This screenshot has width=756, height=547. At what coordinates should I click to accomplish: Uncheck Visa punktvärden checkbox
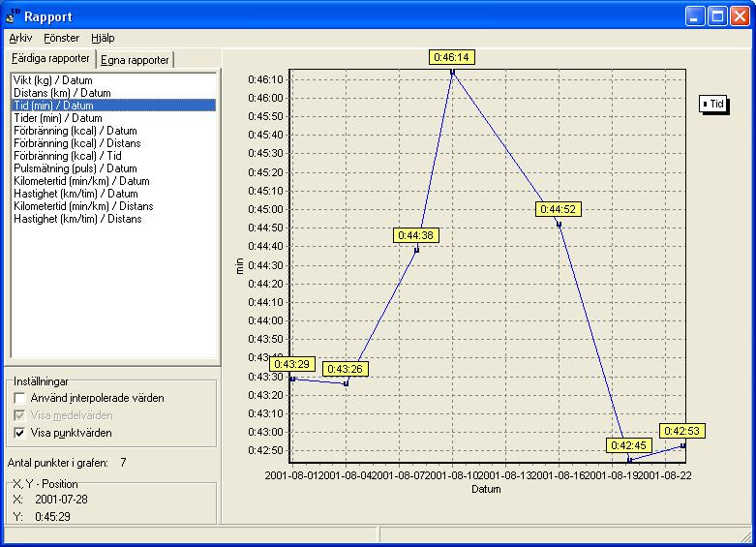tap(19, 433)
